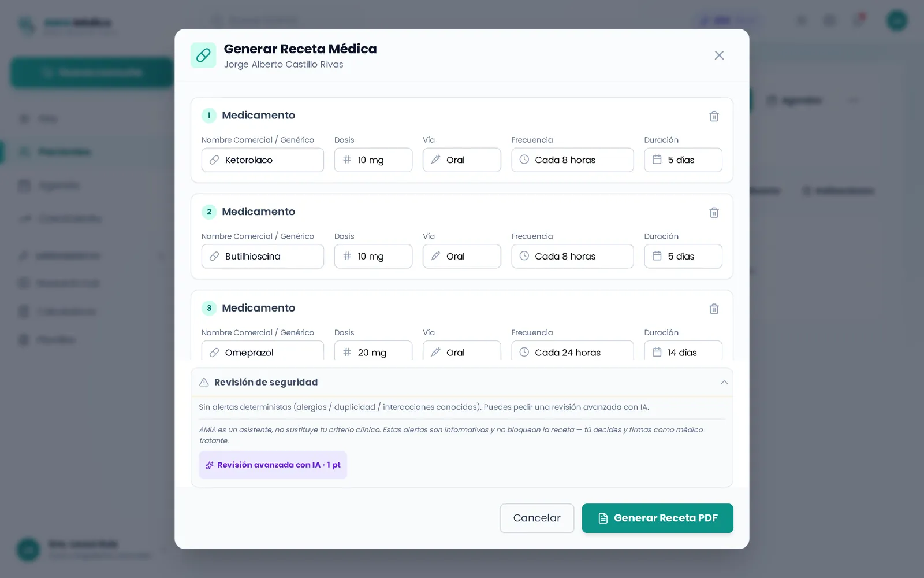
Task: Close the Generar Receta Médica dialog
Action: (x=719, y=55)
